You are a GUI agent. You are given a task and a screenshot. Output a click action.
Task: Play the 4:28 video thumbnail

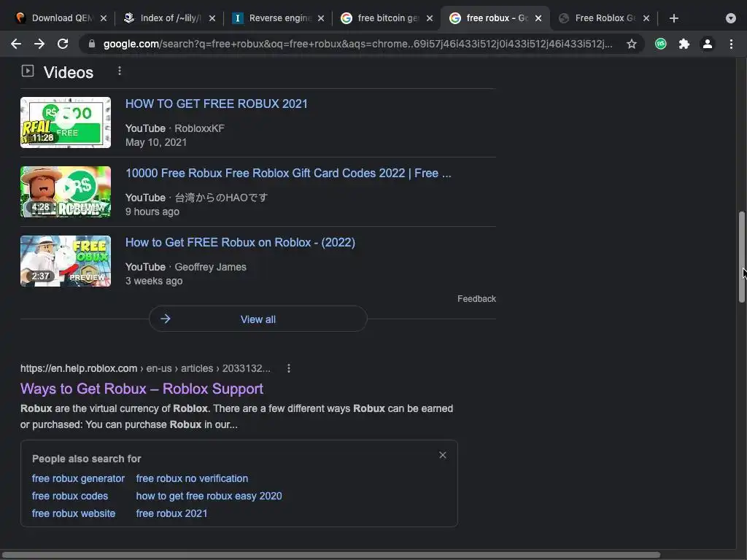pos(66,192)
